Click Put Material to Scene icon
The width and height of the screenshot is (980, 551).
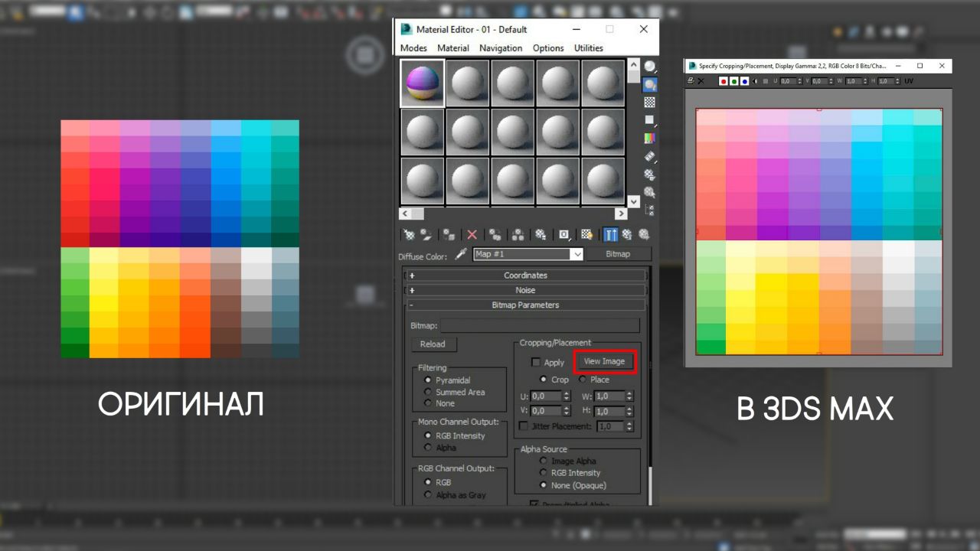(x=426, y=234)
